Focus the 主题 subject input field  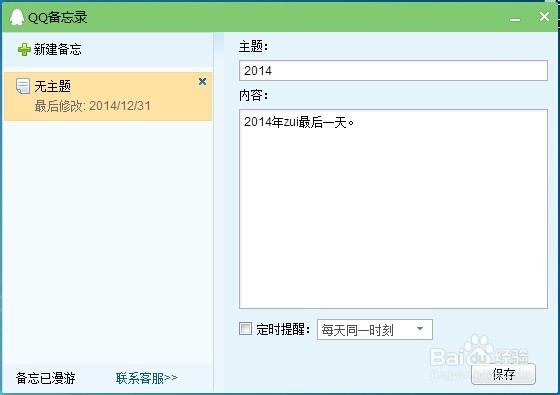[393, 70]
